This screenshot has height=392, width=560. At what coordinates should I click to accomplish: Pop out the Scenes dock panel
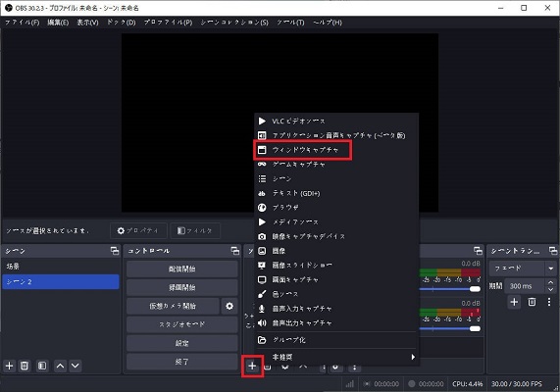tap(115, 251)
